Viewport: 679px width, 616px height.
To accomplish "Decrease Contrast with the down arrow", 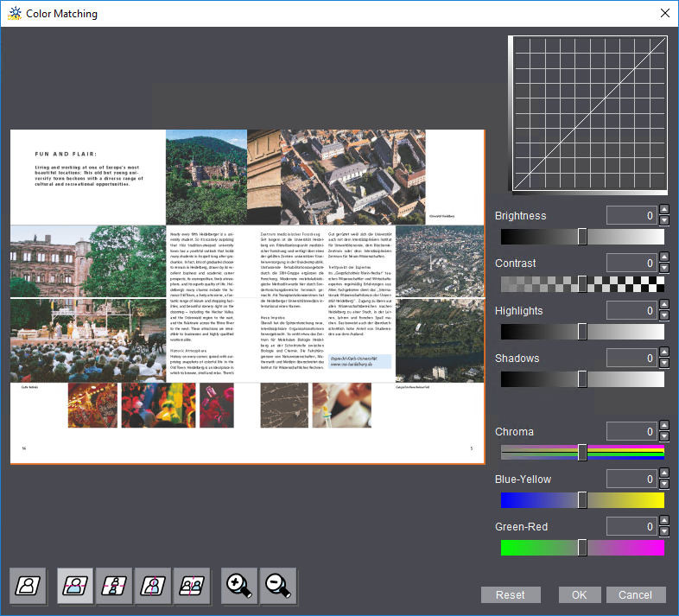I will click(663, 268).
